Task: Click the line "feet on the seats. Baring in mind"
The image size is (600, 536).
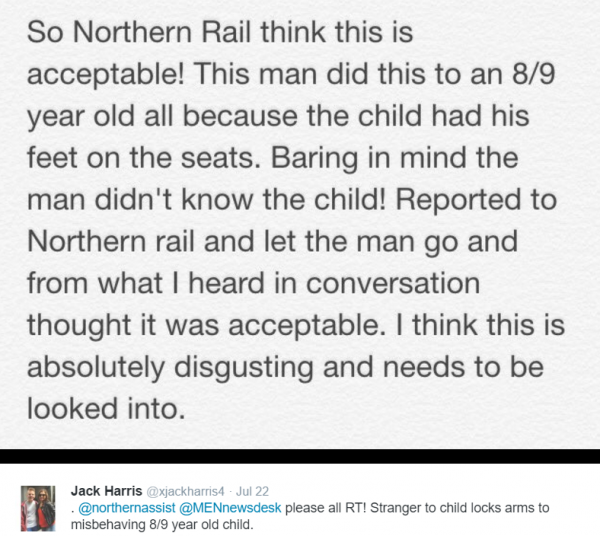Action: (x=273, y=158)
